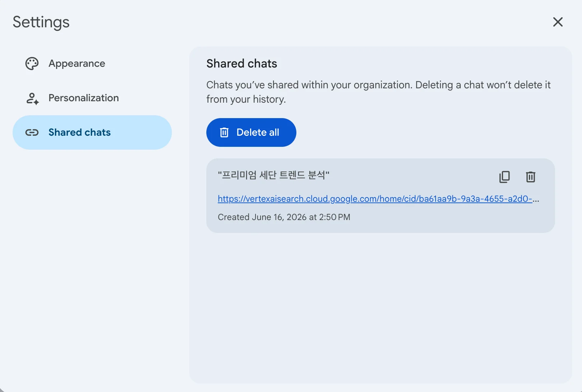This screenshot has height=392, width=582.
Task: Select the Shared chats sidebar item
Action: click(x=92, y=132)
